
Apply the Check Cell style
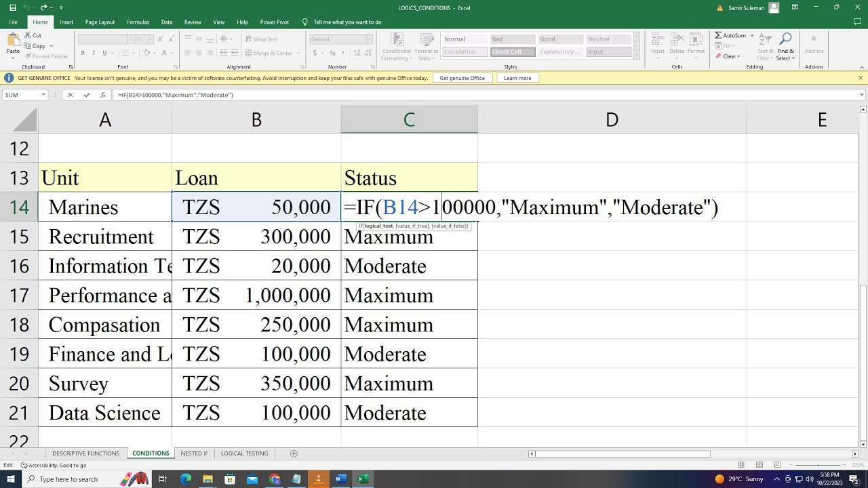pyautogui.click(x=513, y=52)
